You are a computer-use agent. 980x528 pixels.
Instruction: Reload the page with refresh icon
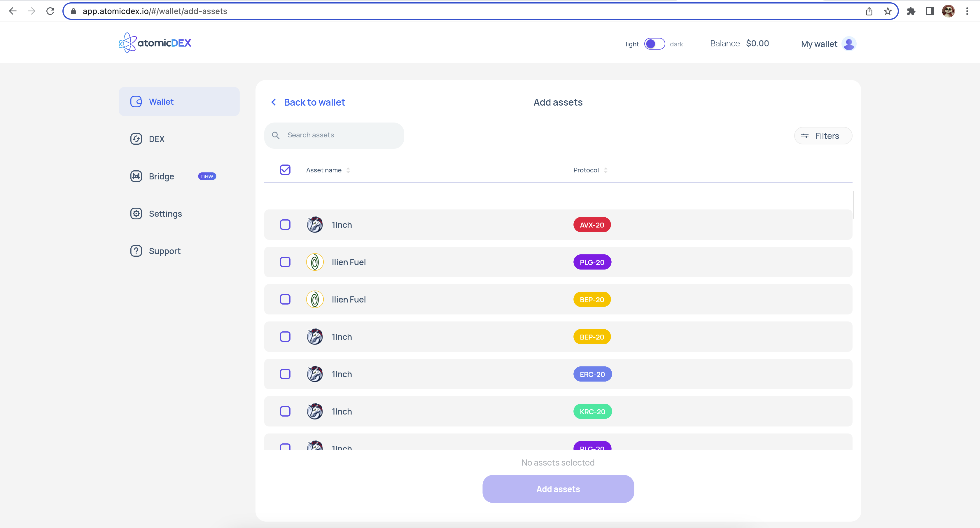point(50,11)
